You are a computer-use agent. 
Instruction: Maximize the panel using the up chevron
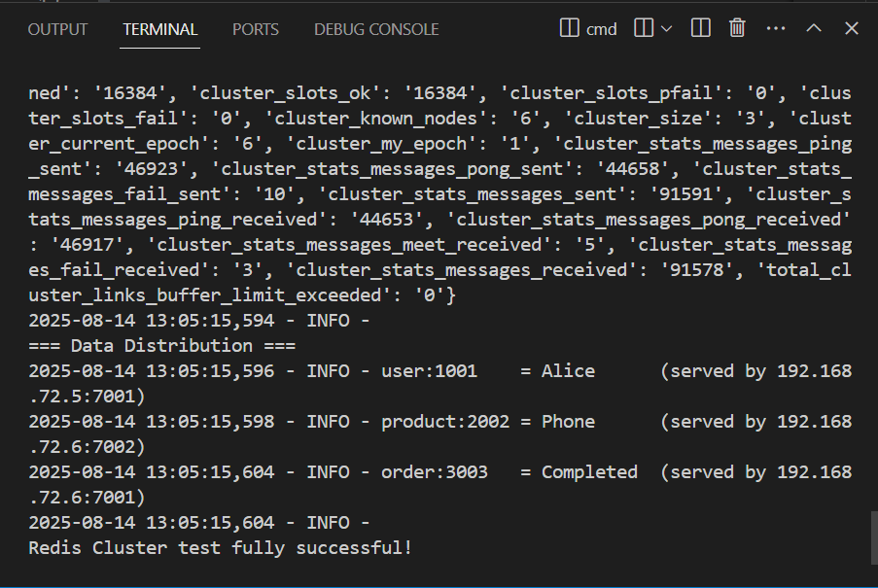coord(814,28)
